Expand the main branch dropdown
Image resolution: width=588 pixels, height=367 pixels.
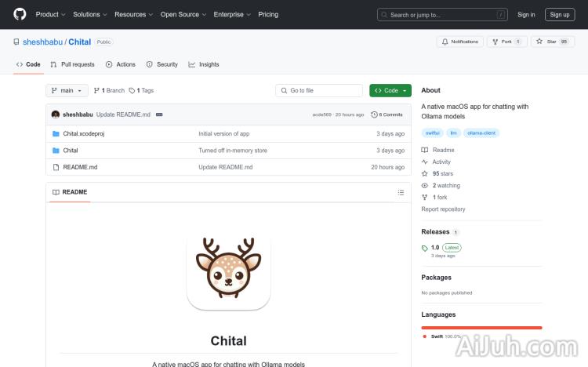[x=66, y=91]
